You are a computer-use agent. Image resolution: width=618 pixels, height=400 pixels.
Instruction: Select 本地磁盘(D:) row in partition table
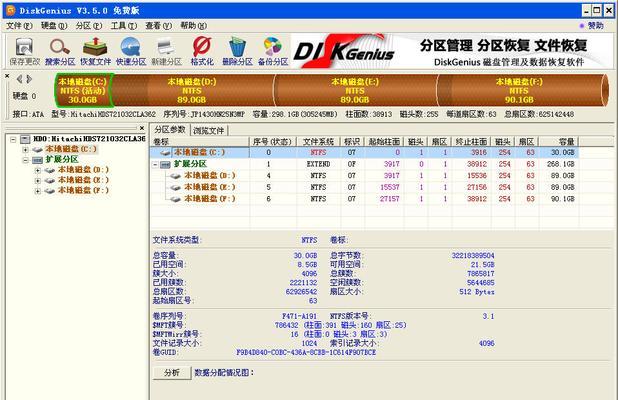tap(364, 176)
